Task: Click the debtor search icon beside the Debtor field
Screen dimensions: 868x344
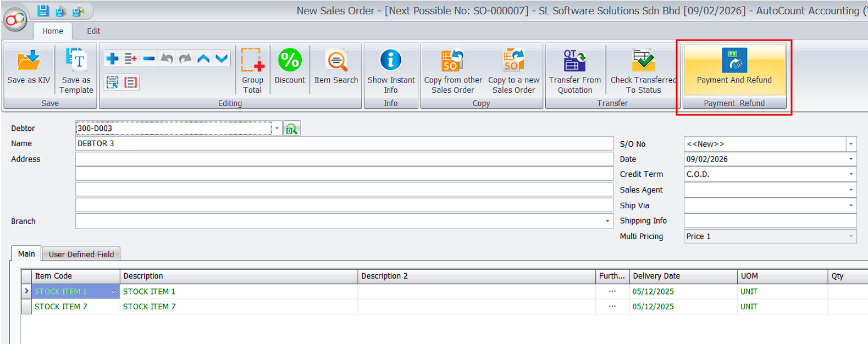Action: [x=291, y=129]
